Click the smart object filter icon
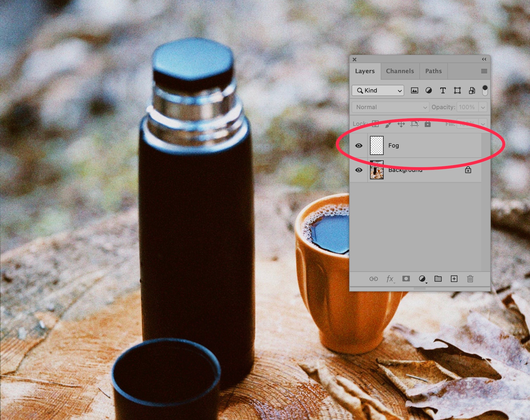 (472, 91)
